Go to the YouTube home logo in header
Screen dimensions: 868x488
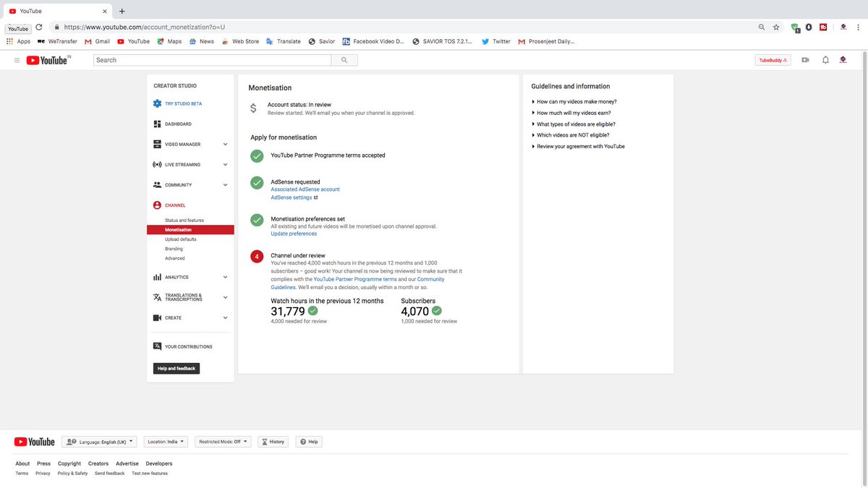[48, 60]
